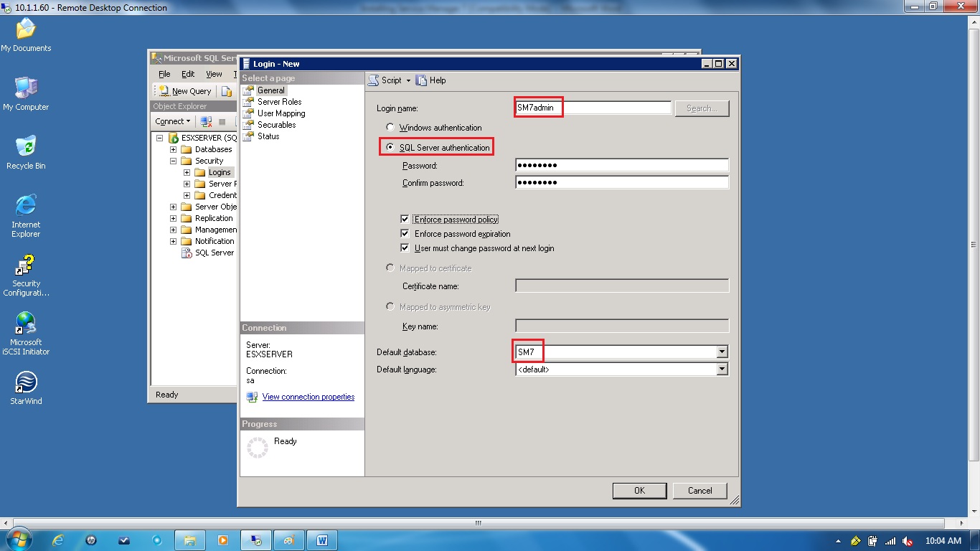Open the Default language dropdown
The image size is (980, 551).
(x=723, y=369)
